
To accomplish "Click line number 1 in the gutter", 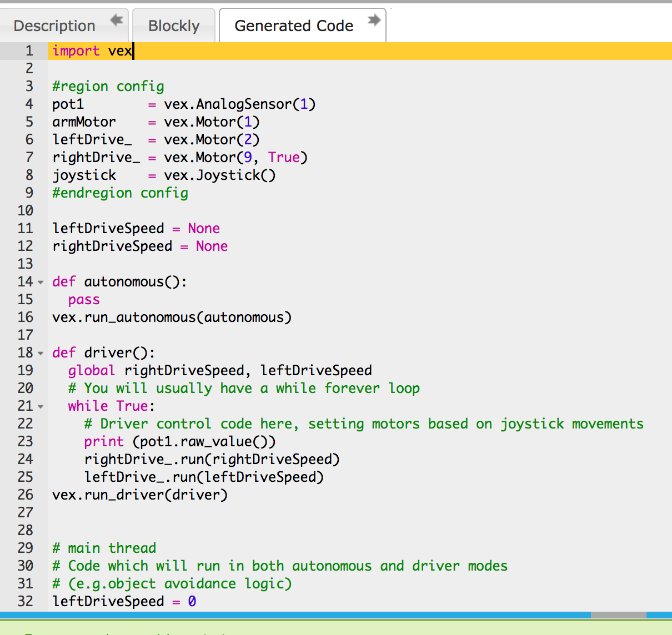I will tap(29, 51).
